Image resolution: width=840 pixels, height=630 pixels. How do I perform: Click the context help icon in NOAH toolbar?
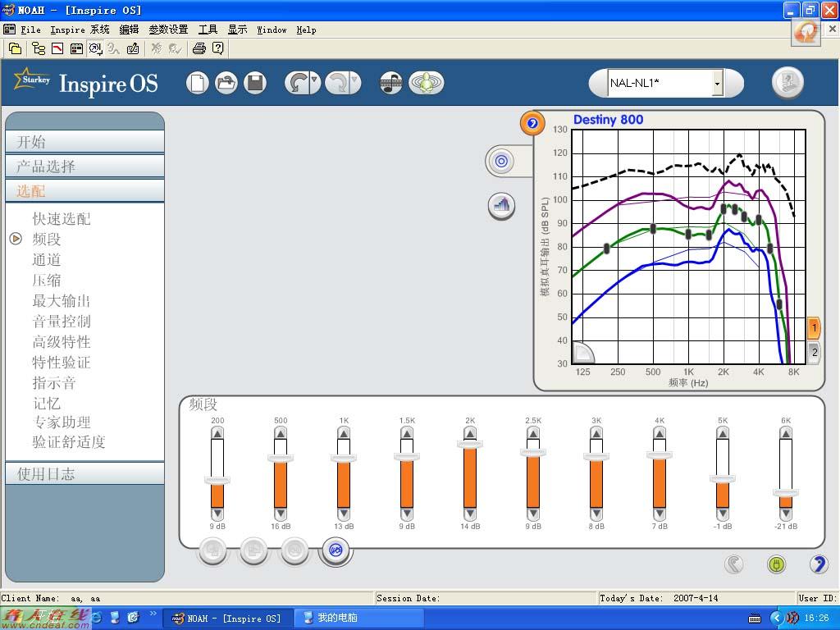click(x=217, y=48)
